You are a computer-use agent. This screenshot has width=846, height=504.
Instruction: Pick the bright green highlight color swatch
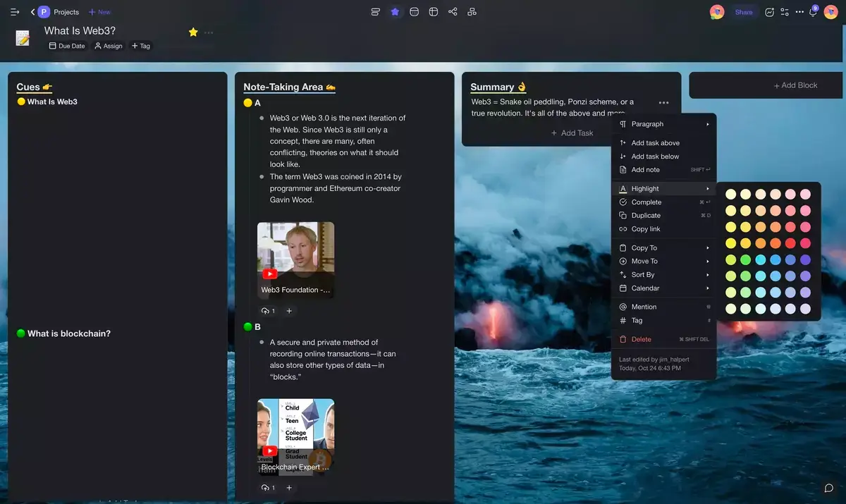click(745, 260)
